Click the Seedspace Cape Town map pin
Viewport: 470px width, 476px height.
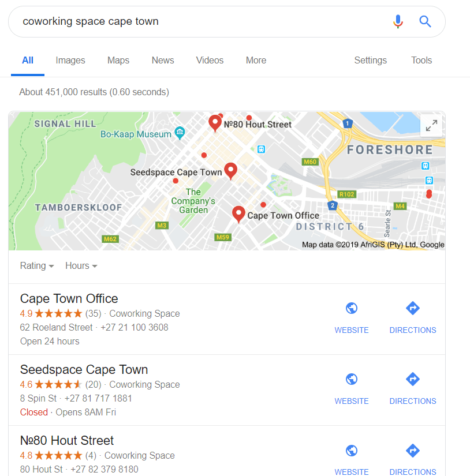pos(231,170)
